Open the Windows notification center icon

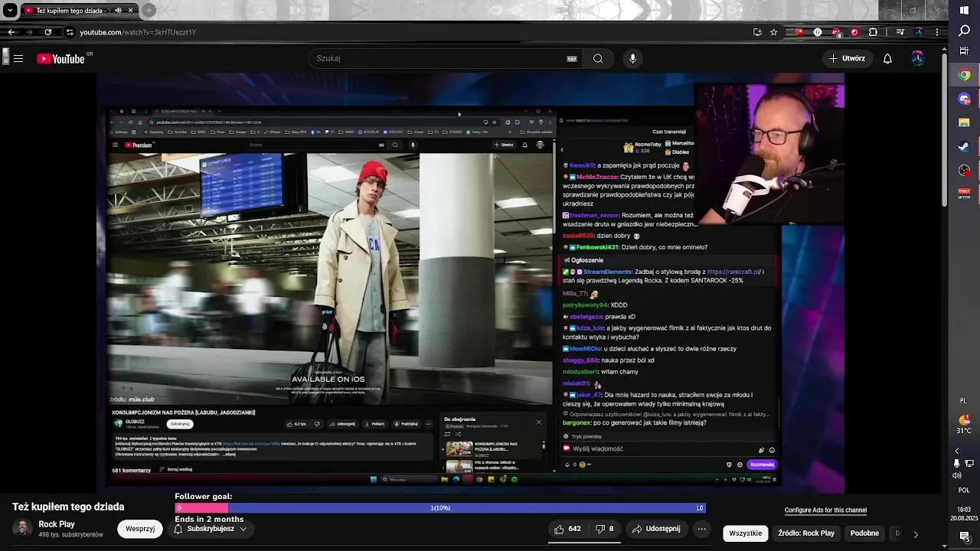tap(964, 536)
